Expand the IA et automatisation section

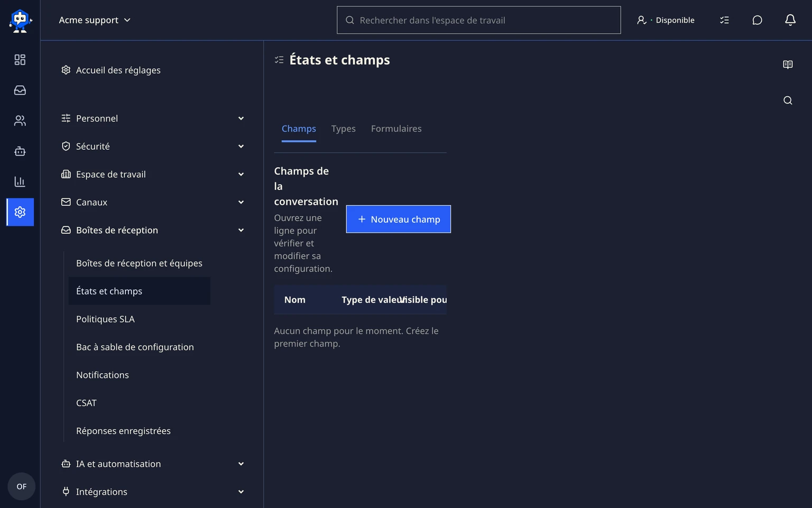pyautogui.click(x=152, y=464)
